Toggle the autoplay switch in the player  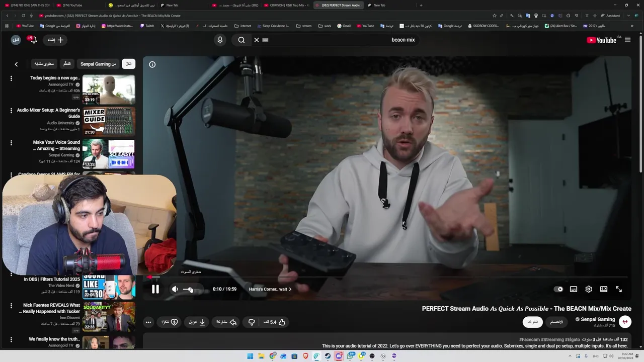558,289
